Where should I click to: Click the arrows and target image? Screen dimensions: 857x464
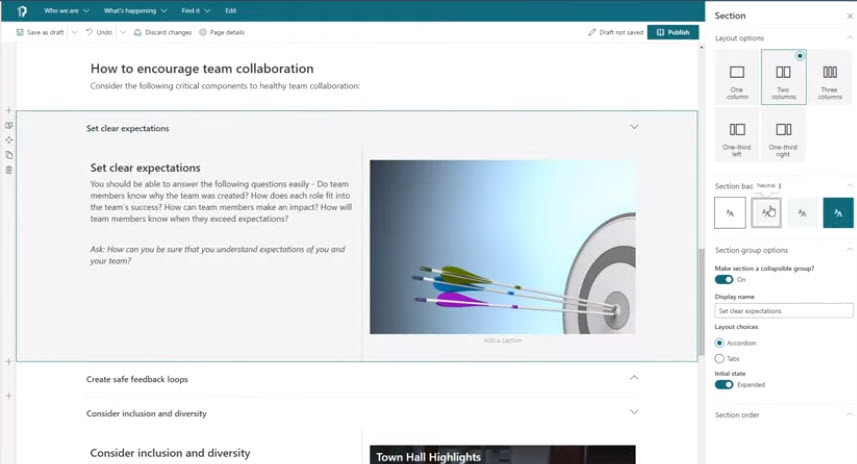coord(502,246)
